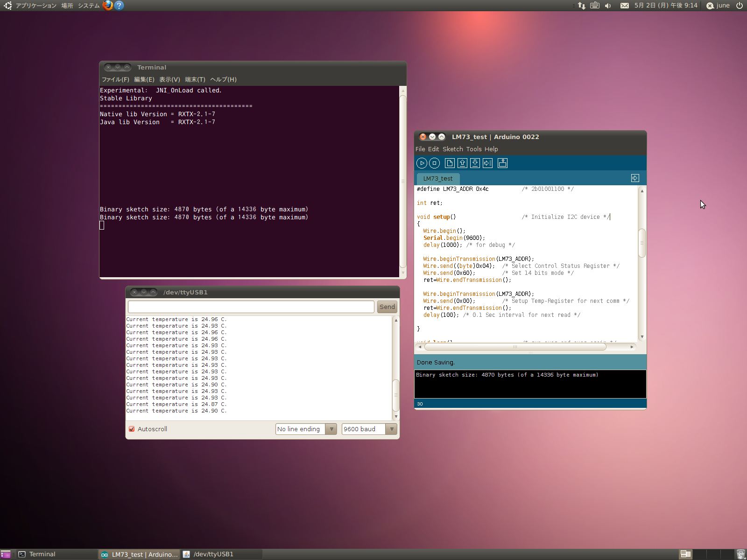Expand the 9600 baud dropdown
This screenshot has height=560, width=747.
coord(369,429)
